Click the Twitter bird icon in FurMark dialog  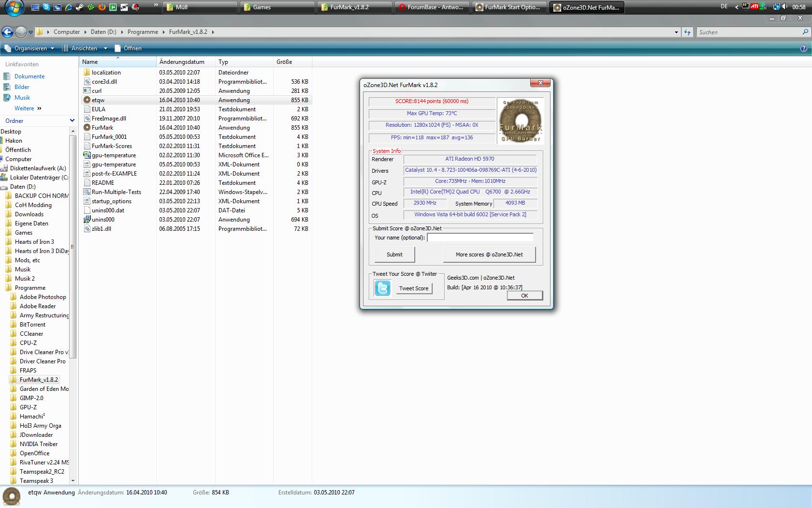[382, 288]
